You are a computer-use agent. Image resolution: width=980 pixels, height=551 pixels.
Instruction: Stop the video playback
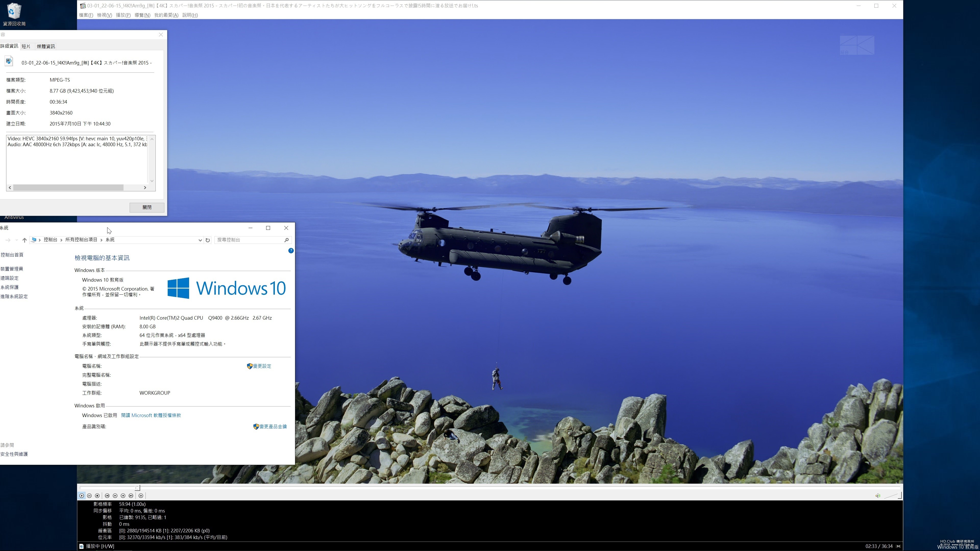(x=97, y=495)
